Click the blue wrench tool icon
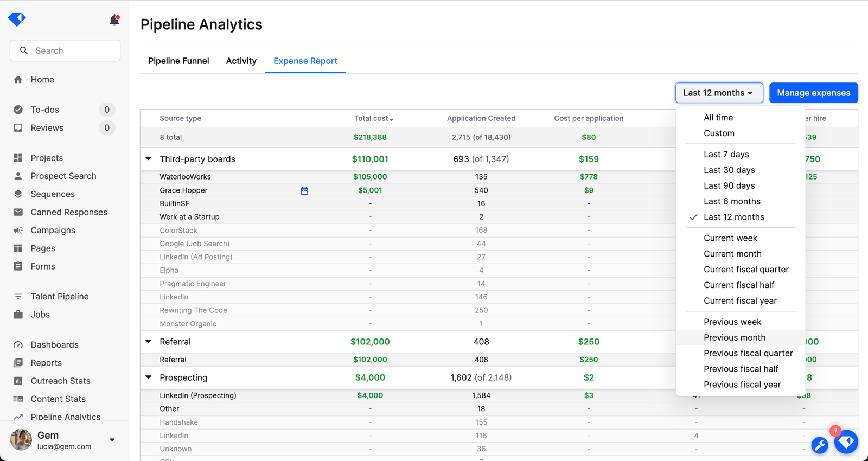Image resolution: width=868 pixels, height=461 pixels. coord(819,445)
